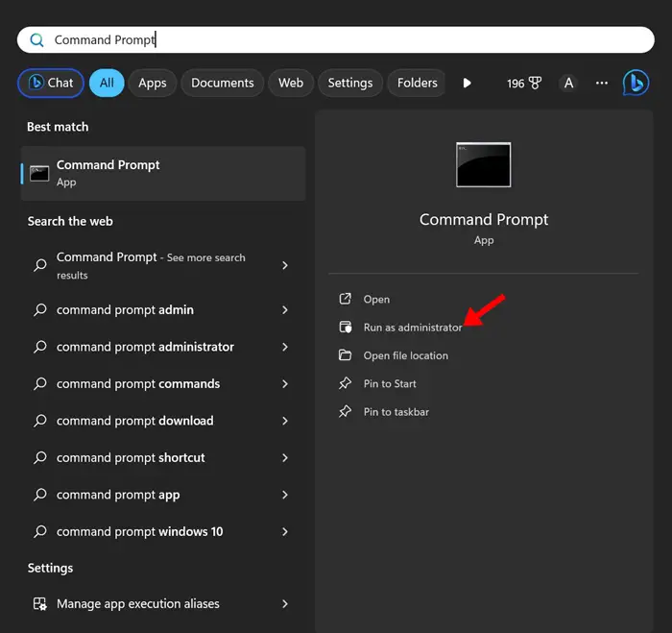
Task: Switch to the Web filter tab
Action: [x=291, y=83]
